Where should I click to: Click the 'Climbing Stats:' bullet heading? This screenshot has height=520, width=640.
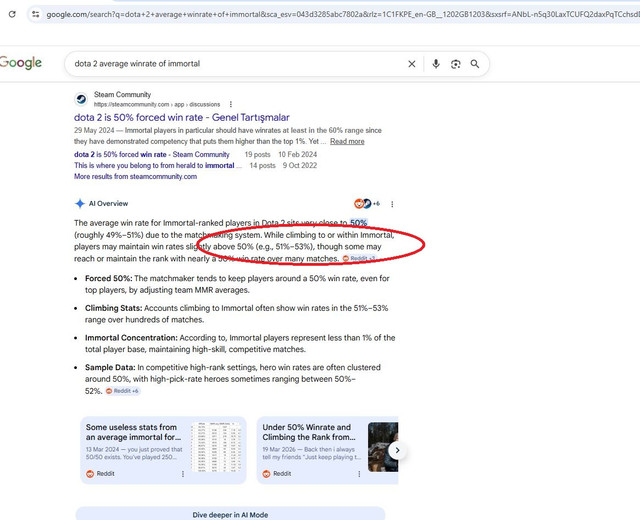pyautogui.click(x=113, y=308)
